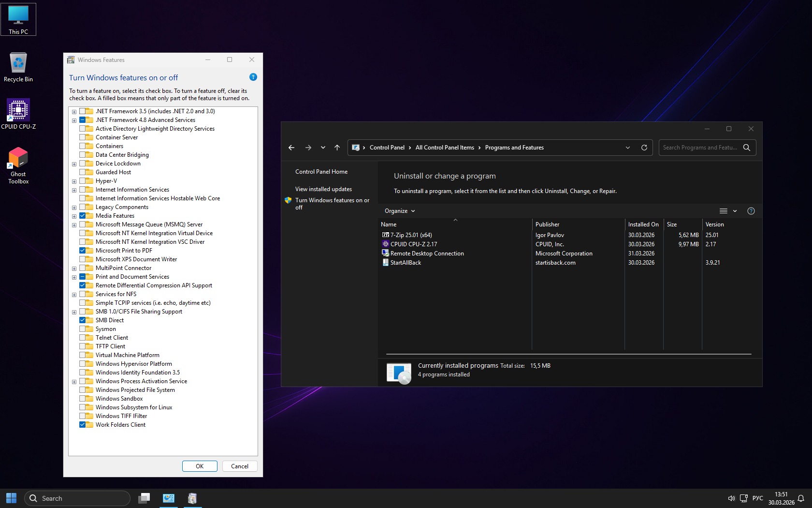Screen dimensions: 812x508
Task: Click the back arrow in Programs and Features
Action: pos(291,148)
